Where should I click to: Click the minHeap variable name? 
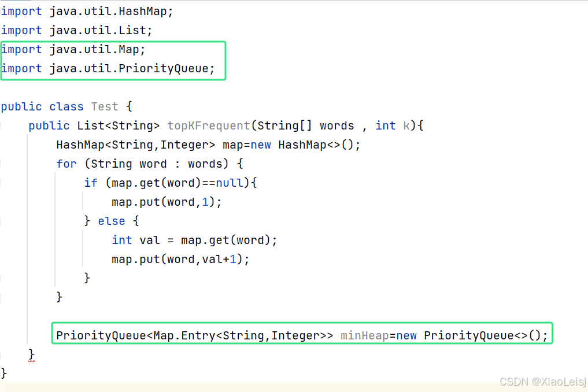(x=364, y=335)
